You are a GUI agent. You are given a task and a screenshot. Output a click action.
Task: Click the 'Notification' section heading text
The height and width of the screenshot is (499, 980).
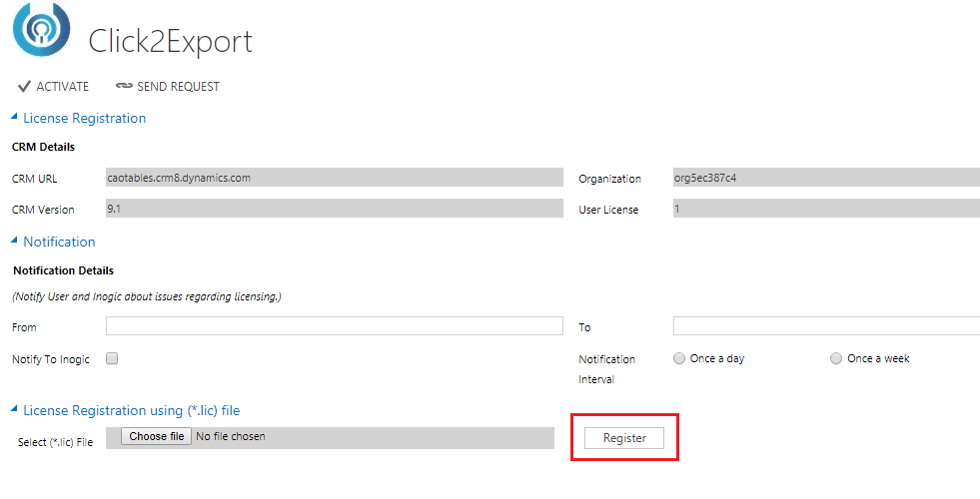coord(59,242)
